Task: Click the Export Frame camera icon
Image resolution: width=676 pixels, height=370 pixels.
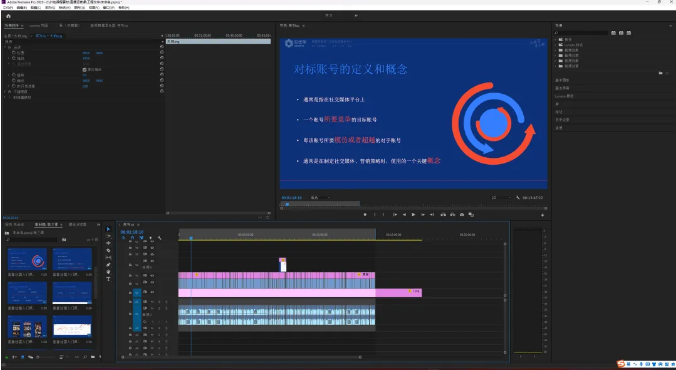Action: [462, 214]
